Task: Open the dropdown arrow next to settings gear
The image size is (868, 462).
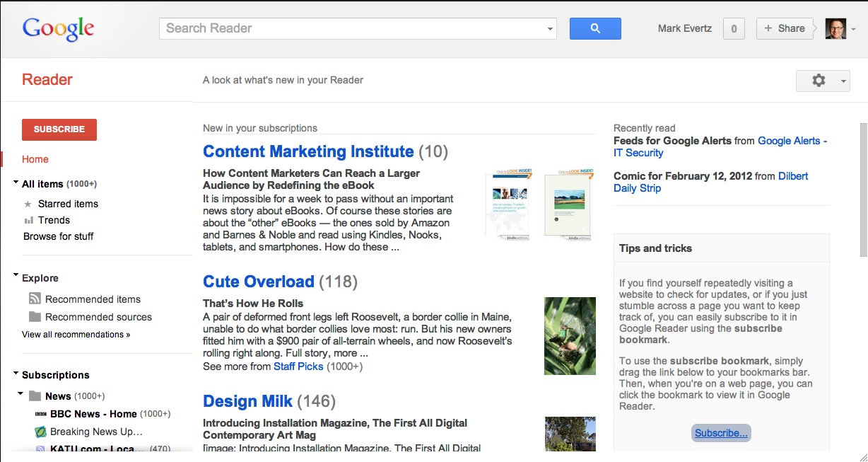Action: [x=843, y=81]
